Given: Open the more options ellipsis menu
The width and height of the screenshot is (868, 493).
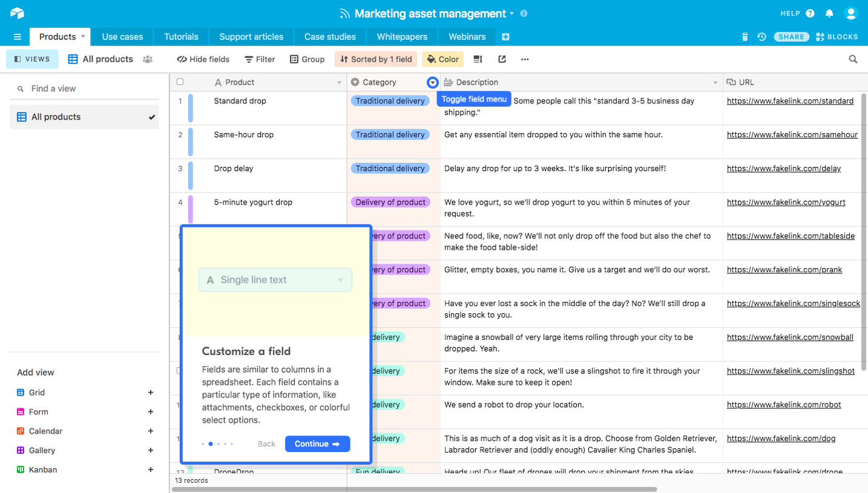Looking at the screenshot, I should pos(525,59).
